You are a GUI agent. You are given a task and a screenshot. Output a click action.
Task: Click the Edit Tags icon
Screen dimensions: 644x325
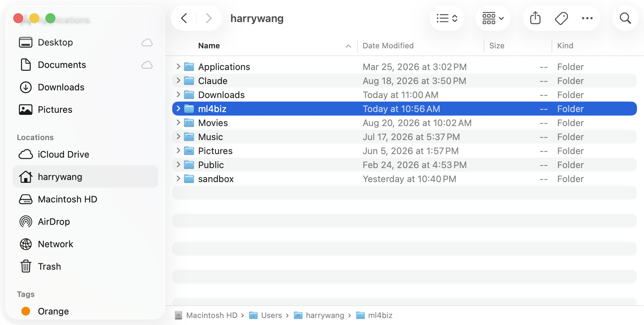coord(561,18)
